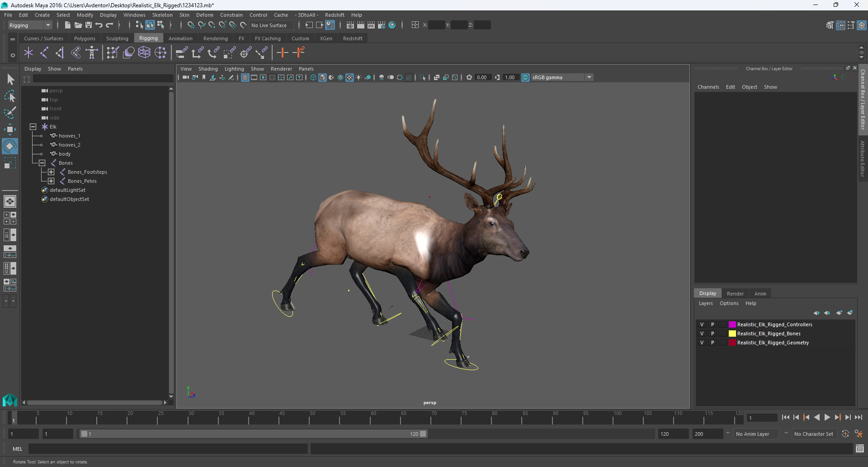The image size is (868, 467).
Task: Click the Channels menu in Channel Box
Action: coord(708,87)
